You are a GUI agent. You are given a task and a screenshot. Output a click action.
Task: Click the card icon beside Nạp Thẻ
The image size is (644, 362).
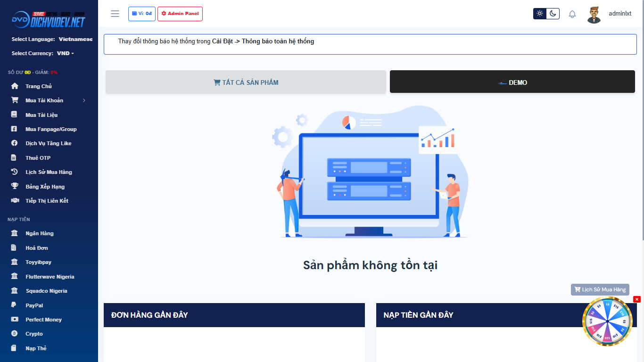tap(15, 348)
